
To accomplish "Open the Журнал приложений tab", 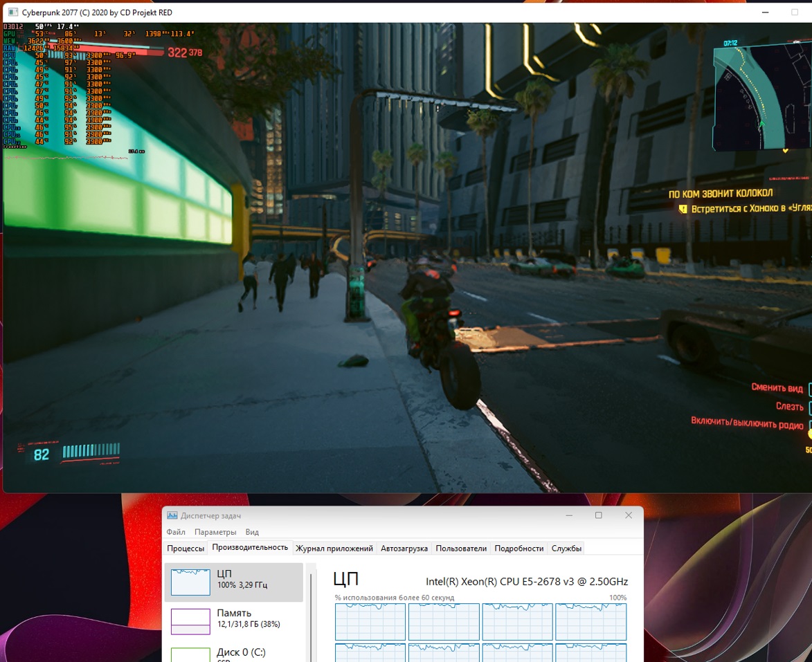I will 334,548.
